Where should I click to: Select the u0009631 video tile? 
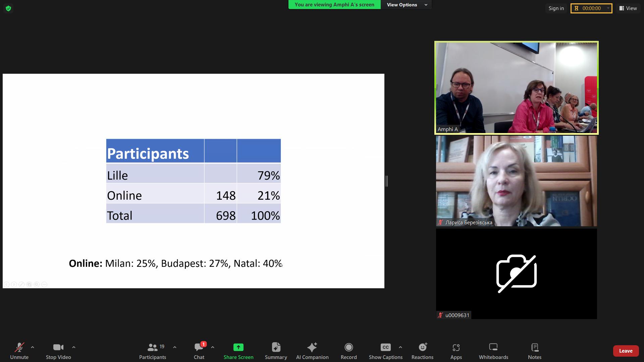point(517,274)
